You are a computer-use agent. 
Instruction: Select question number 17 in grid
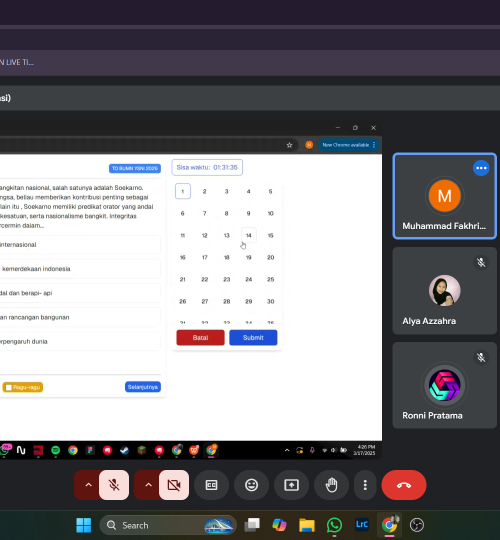click(205, 257)
